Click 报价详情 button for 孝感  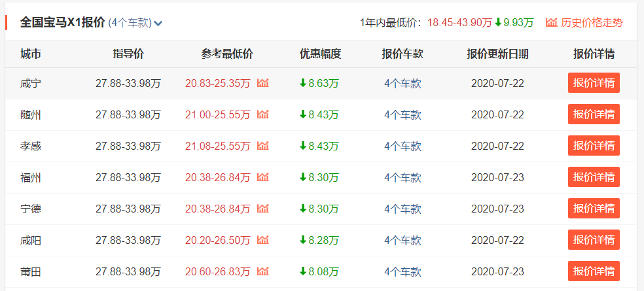coord(594,146)
